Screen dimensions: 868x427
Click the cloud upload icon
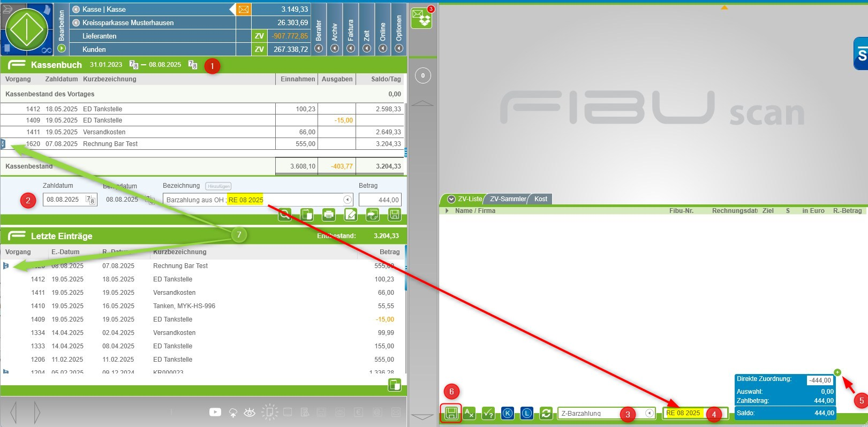233,413
